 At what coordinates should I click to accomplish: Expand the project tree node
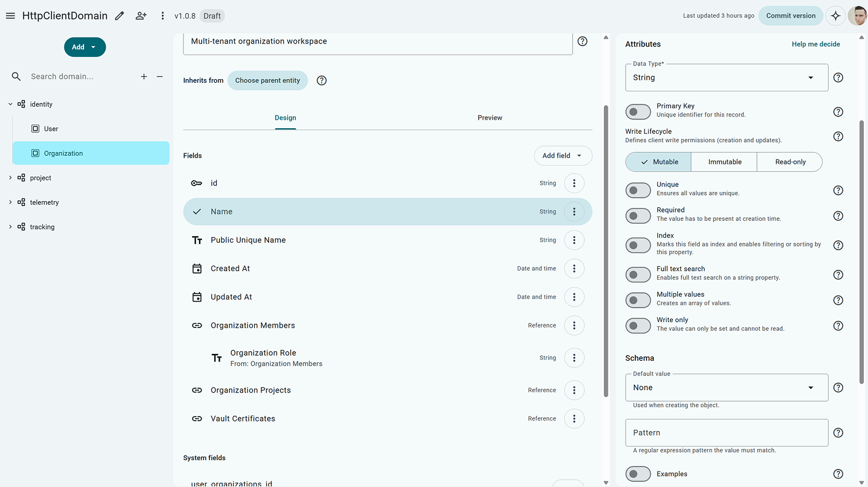tap(10, 178)
